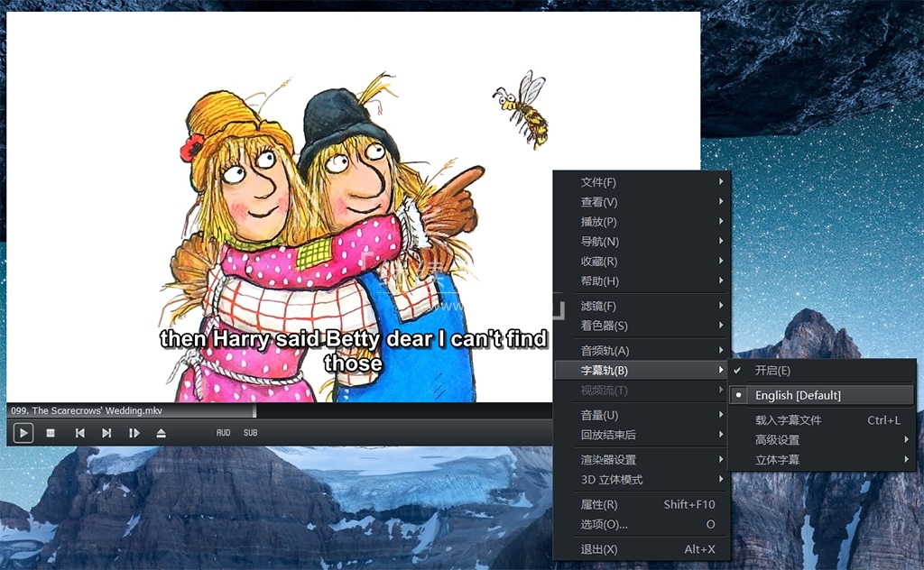Open 3D 立体模式 submenu
This screenshot has height=570, width=924.
[x=612, y=480]
